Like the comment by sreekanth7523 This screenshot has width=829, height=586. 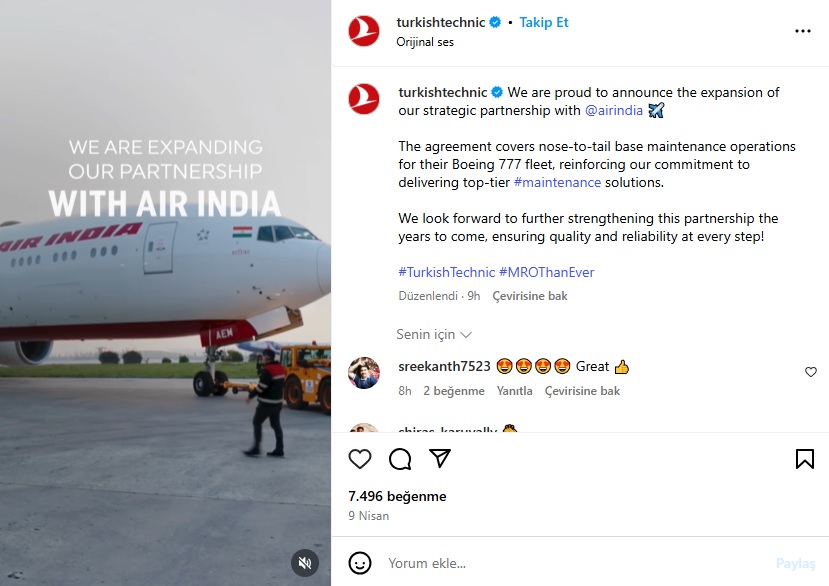click(x=810, y=372)
